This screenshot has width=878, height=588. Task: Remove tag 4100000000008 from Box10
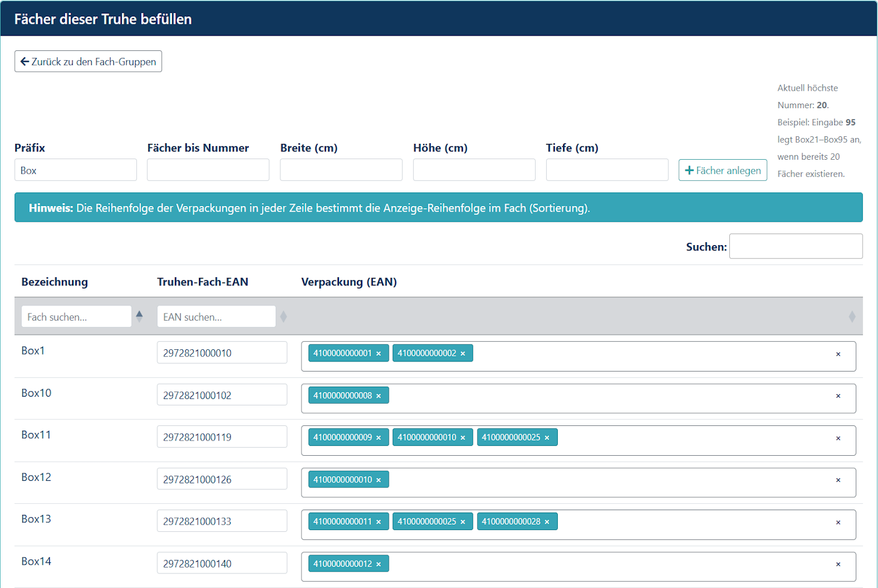pyautogui.click(x=379, y=396)
